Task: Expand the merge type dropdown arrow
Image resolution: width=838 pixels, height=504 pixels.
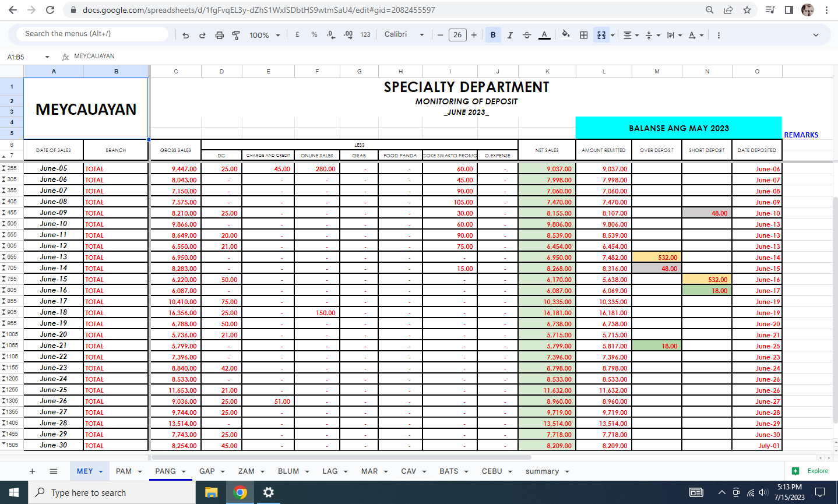Action: coord(612,36)
